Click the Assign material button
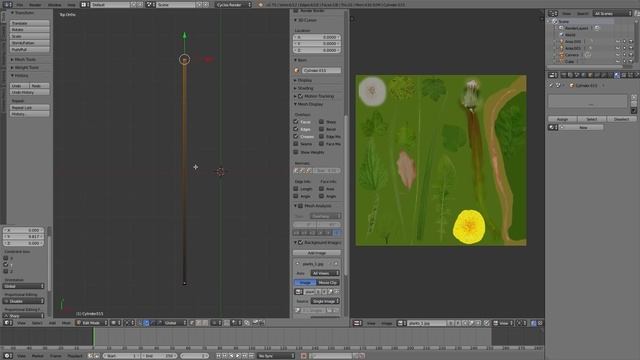 tap(562, 119)
